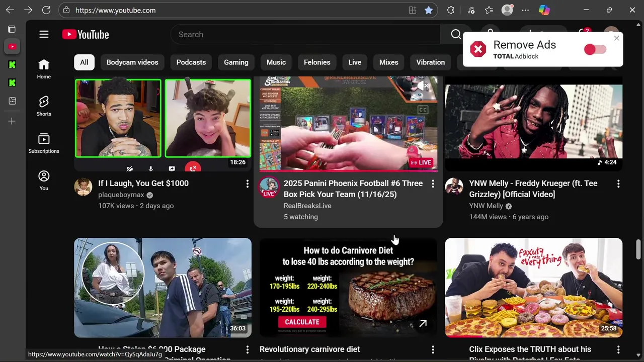Open the Favorites list icon
The height and width of the screenshot is (362, 644).
pos(489,10)
